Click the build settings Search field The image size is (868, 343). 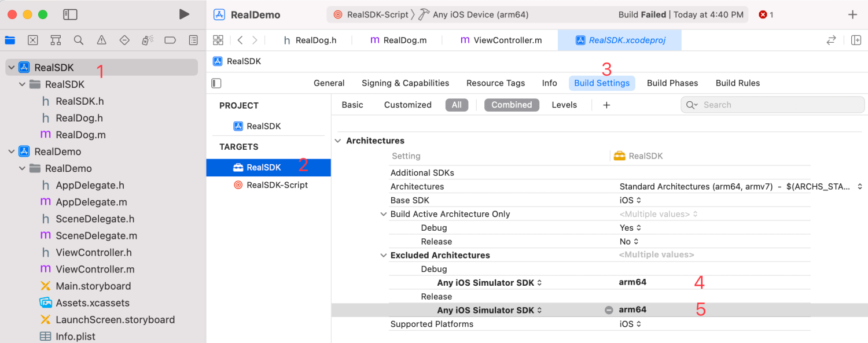pyautogui.click(x=773, y=105)
